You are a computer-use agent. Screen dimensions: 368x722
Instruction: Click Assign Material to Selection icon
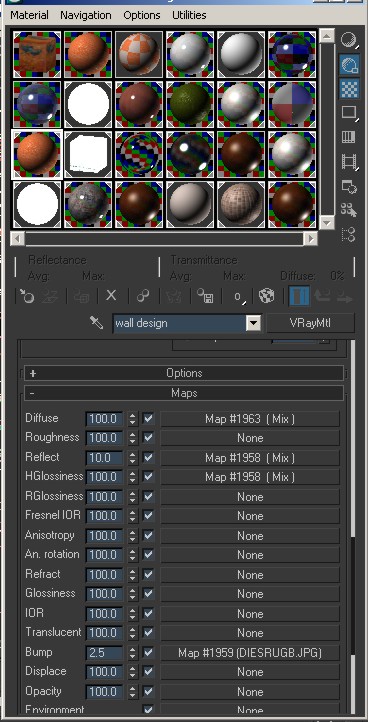point(83,296)
